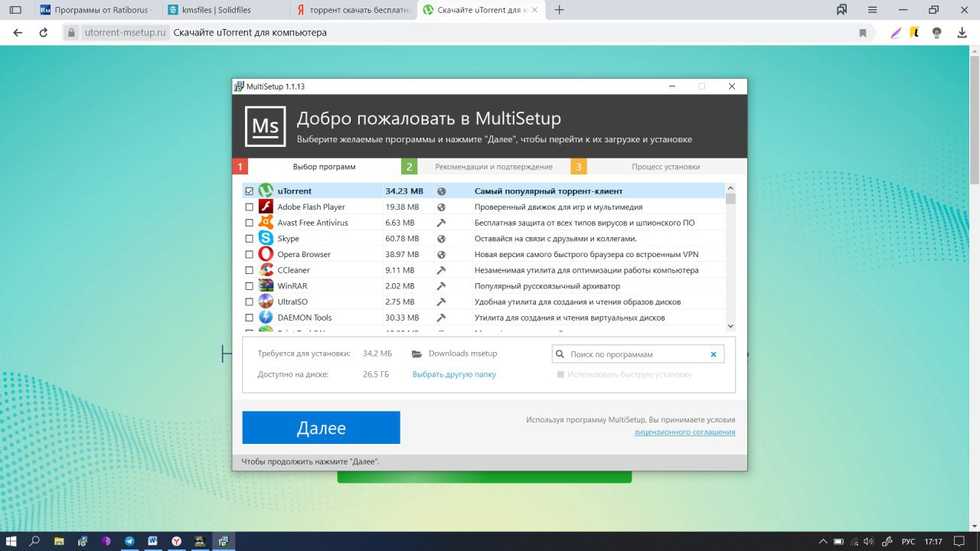Click the Skype icon in program list

266,238
